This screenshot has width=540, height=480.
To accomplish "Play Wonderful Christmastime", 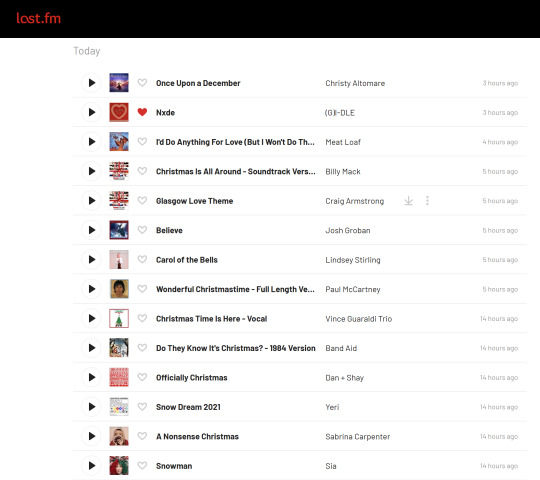I will [91, 289].
